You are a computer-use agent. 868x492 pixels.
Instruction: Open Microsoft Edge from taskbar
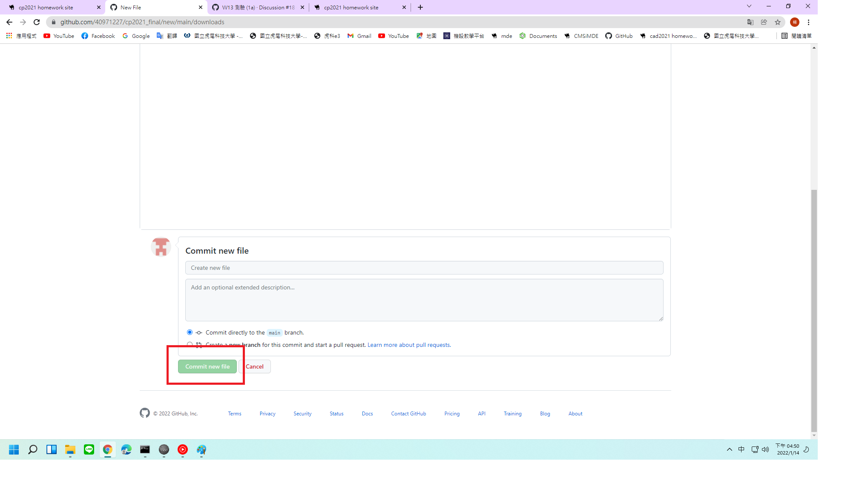click(126, 449)
